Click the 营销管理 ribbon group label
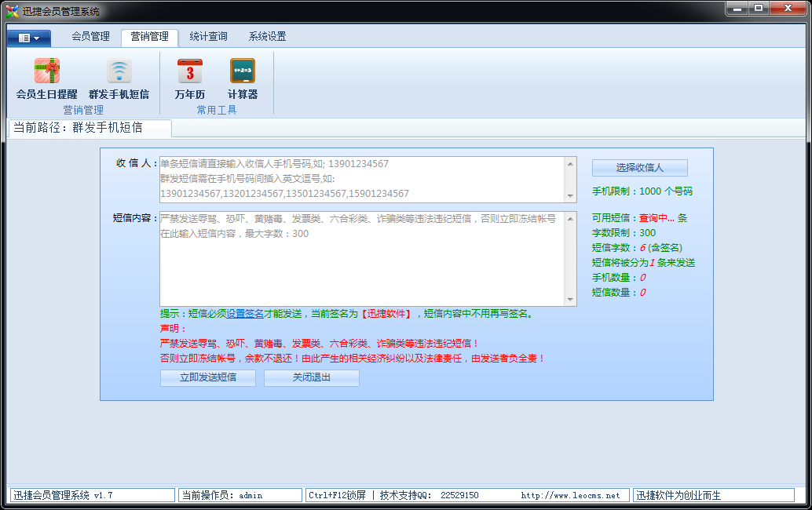This screenshot has width=812, height=510. pos(83,110)
